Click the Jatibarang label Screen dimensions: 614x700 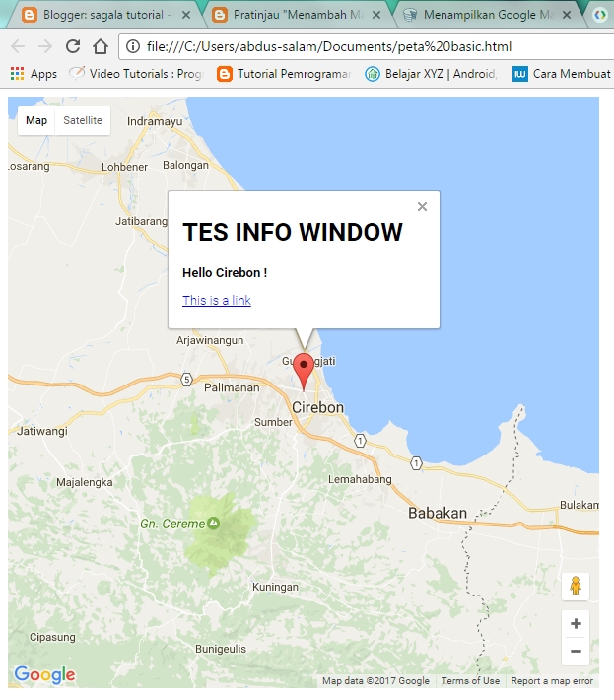142,221
